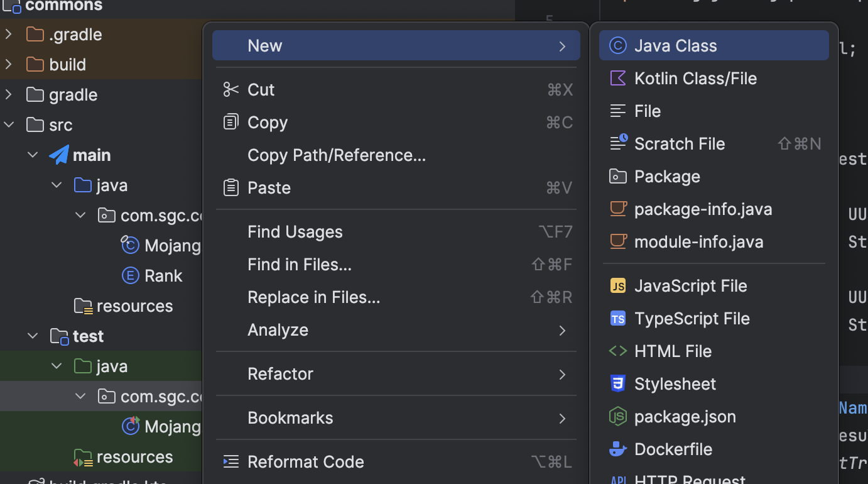868x484 pixels.
Task: Click the Java Class icon in submenu
Action: point(618,46)
